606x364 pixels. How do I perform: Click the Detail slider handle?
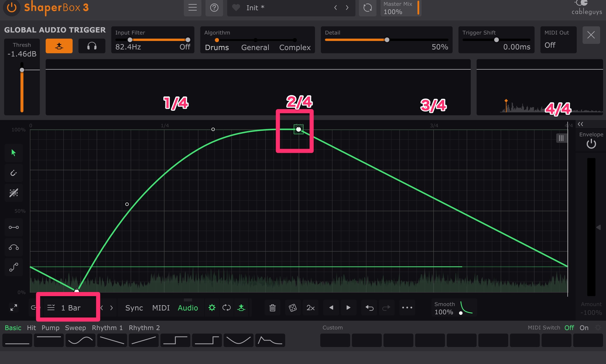(x=387, y=40)
